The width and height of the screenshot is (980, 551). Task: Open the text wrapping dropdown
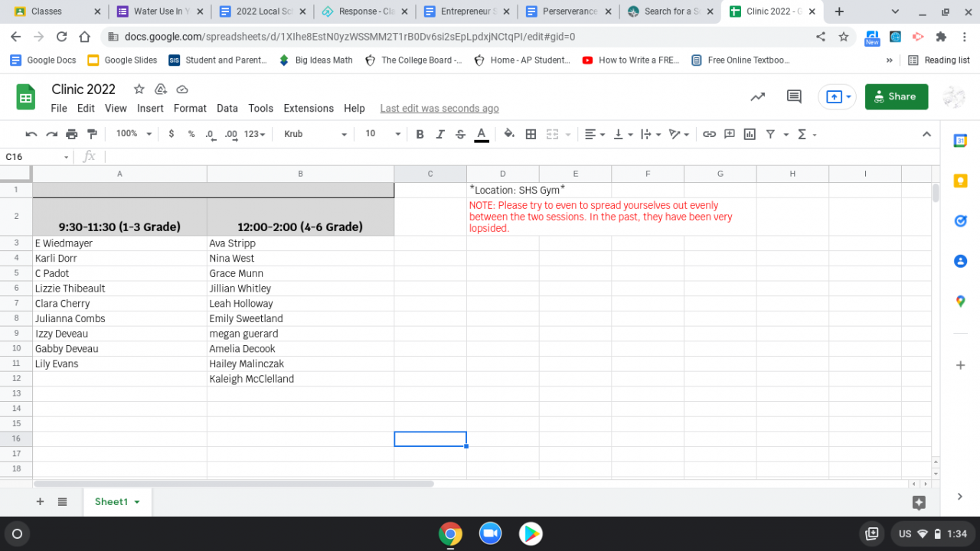tap(650, 134)
